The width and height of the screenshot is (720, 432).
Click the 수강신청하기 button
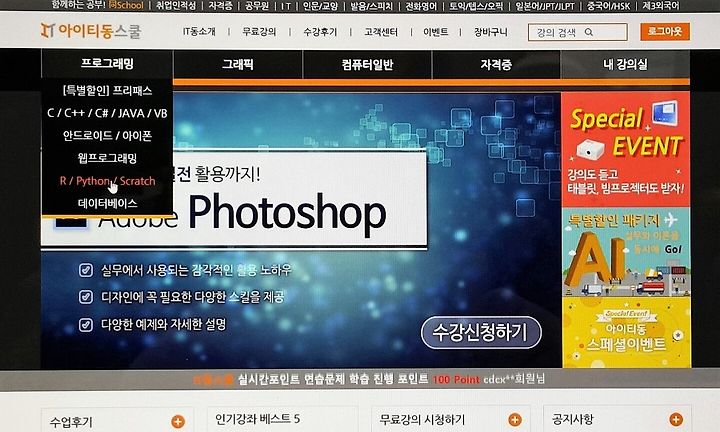coord(481,332)
